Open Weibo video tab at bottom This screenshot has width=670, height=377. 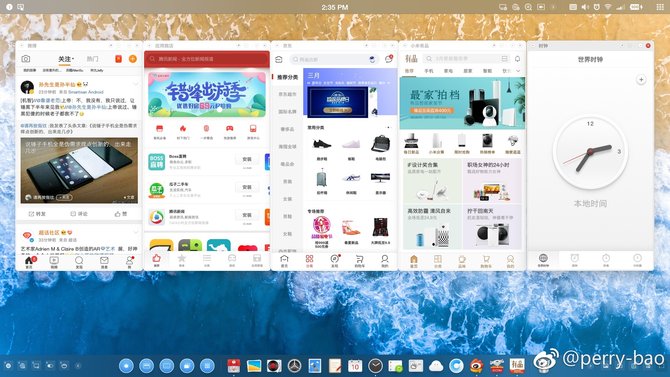[x=54, y=262]
